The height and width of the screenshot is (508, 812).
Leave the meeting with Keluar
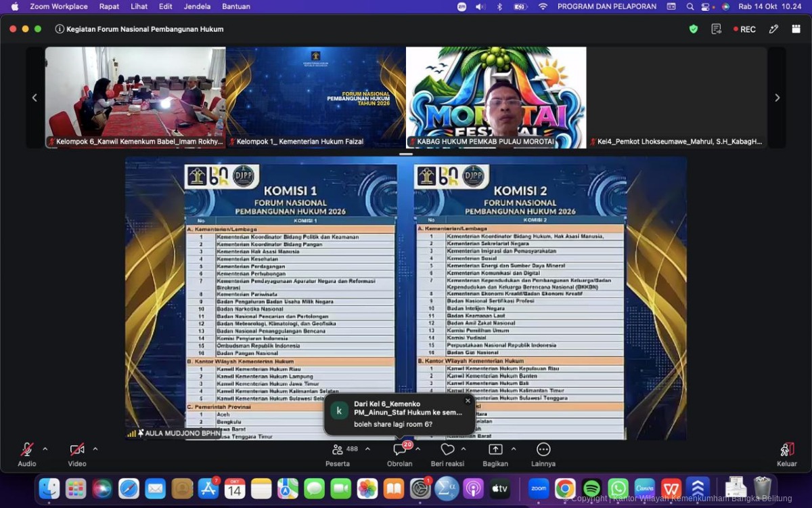787,454
